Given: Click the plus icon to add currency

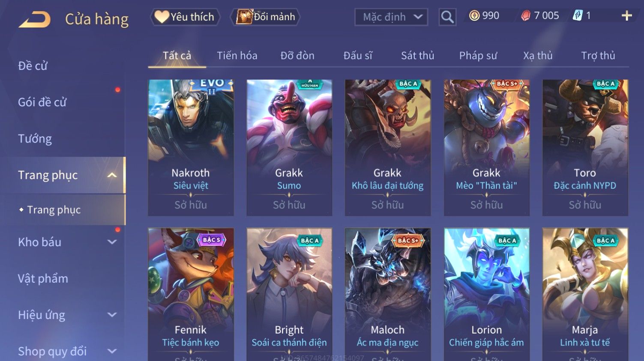Looking at the screenshot, I should point(627,16).
